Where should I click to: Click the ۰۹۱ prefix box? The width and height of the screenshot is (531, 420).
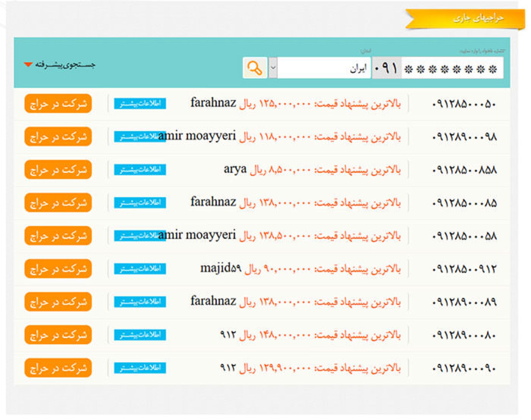(x=386, y=68)
